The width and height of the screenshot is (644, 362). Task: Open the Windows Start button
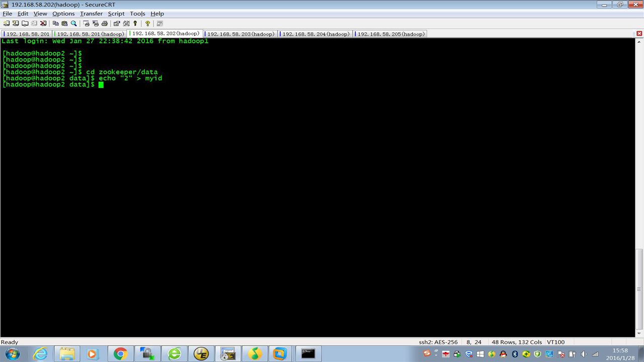[x=12, y=354]
